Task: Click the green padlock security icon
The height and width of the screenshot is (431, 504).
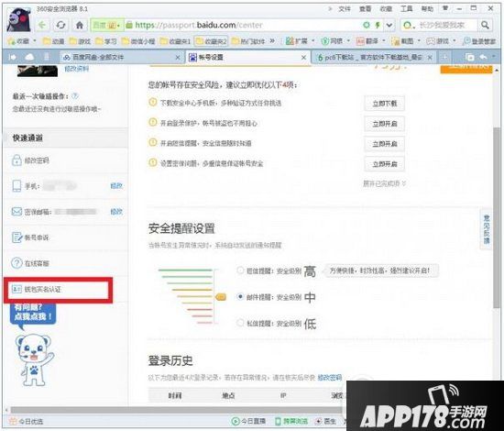Action: 129,25
